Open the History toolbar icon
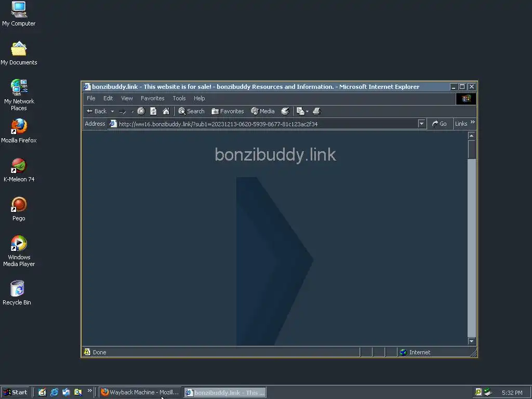The image size is (532, 399). coord(285,111)
